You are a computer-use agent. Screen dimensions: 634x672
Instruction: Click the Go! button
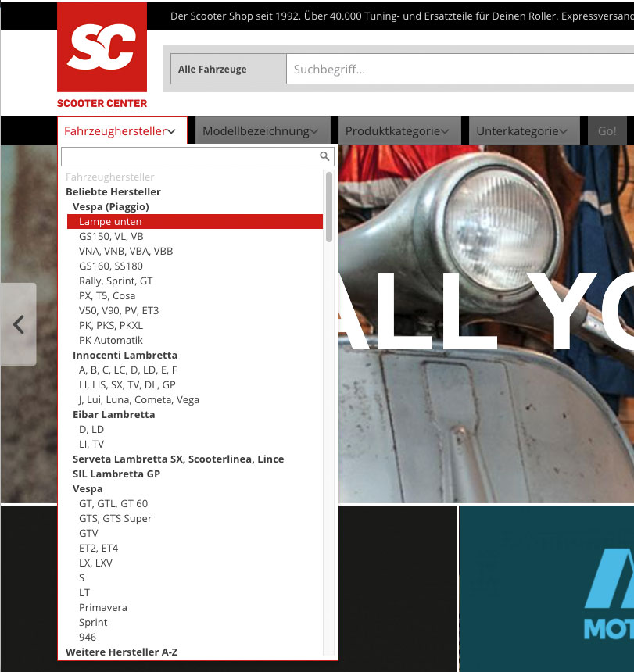607,130
